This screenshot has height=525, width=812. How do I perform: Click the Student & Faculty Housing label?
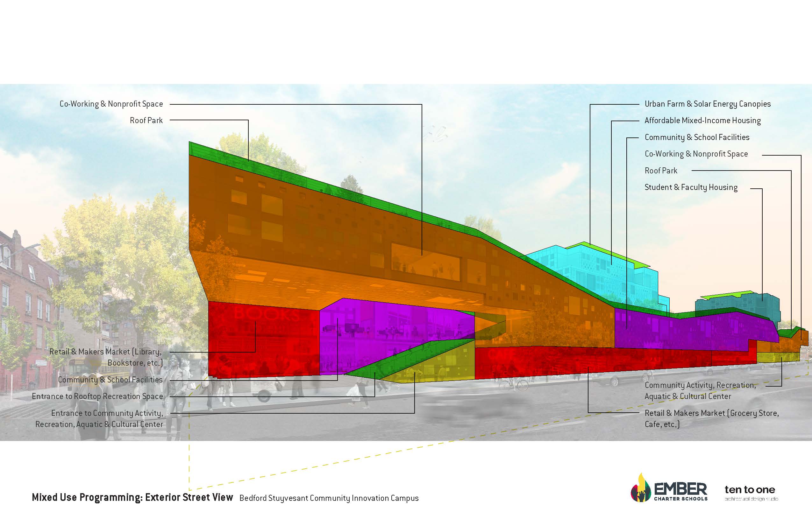pos(691,187)
